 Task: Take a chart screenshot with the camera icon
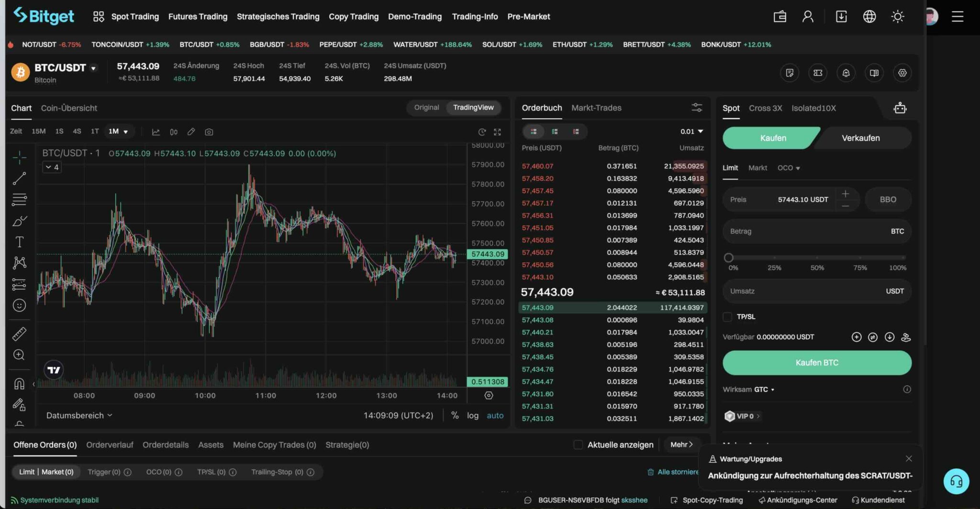click(209, 132)
